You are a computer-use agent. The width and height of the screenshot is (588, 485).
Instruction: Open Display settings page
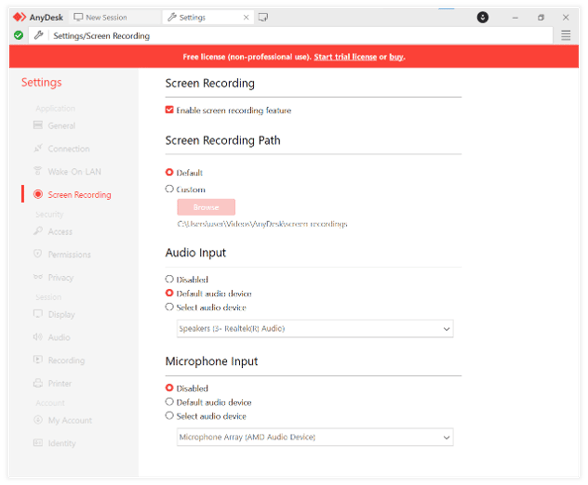62,314
